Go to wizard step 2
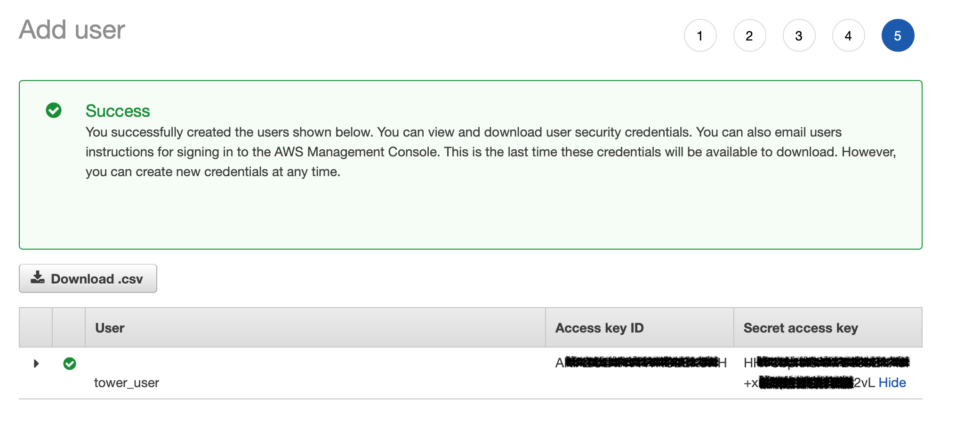The image size is (980, 438). coord(749,35)
